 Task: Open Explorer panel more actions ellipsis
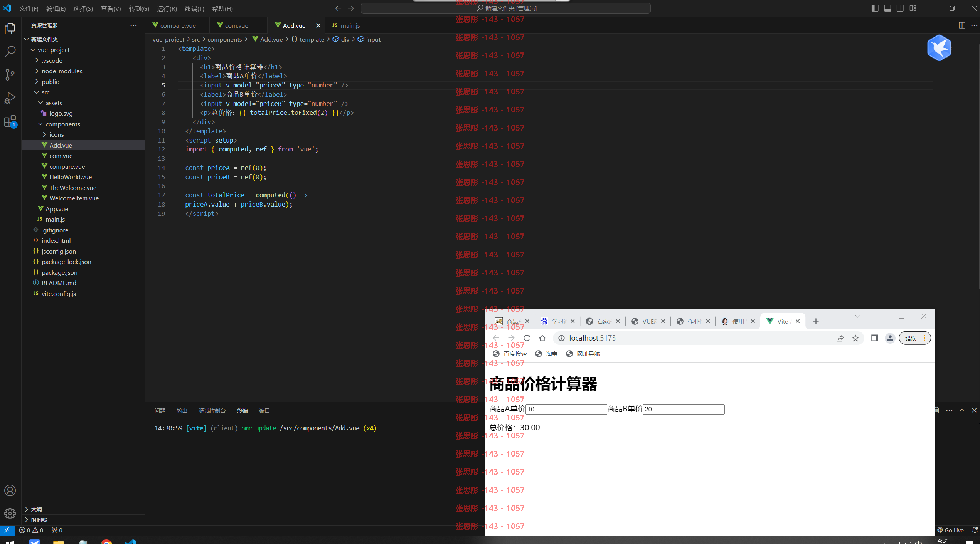click(133, 25)
